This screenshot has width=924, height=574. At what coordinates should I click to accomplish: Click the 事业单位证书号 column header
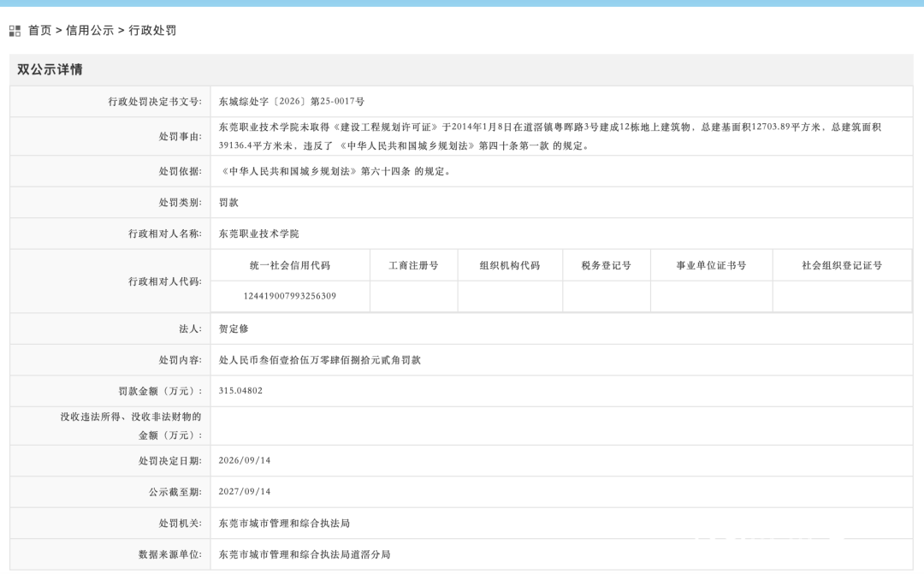tap(711, 265)
